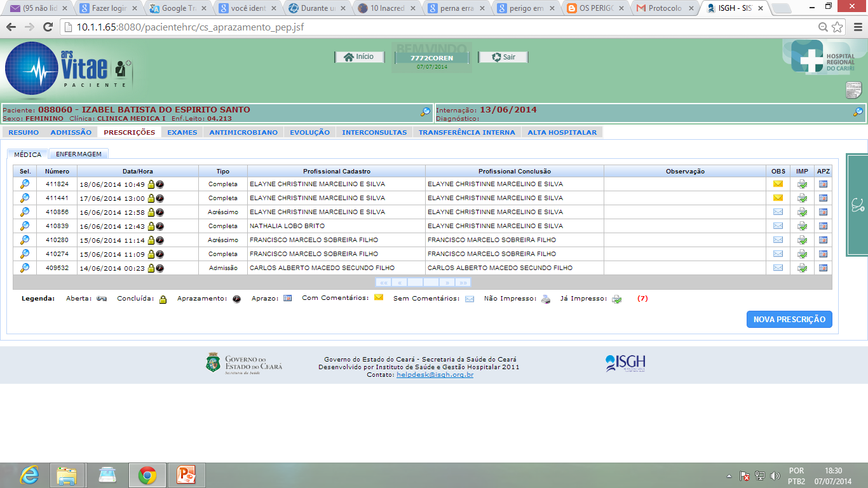This screenshot has height=488, width=868.
Task: Click NATHALIA LOBO BRITO cell
Action: point(337,226)
